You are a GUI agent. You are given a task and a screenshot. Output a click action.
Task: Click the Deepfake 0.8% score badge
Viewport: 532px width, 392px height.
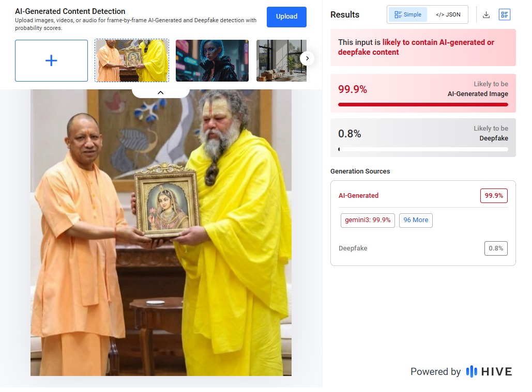click(496, 248)
